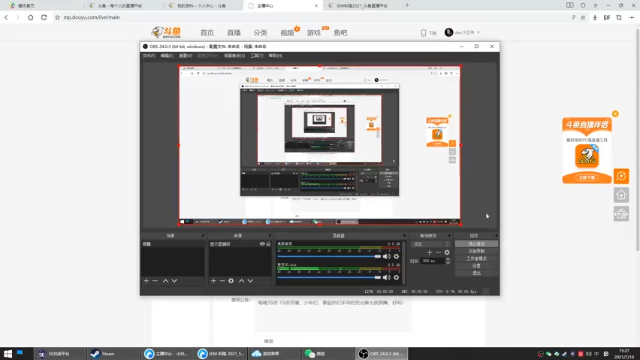Open Mic/Aux audio settings via the gear icon

pyautogui.click(x=396, y=278)
